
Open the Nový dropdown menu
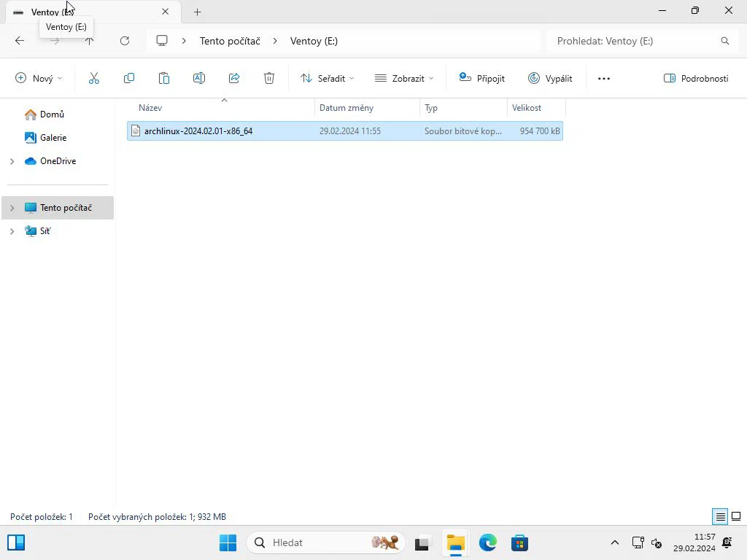coord(39,78)
